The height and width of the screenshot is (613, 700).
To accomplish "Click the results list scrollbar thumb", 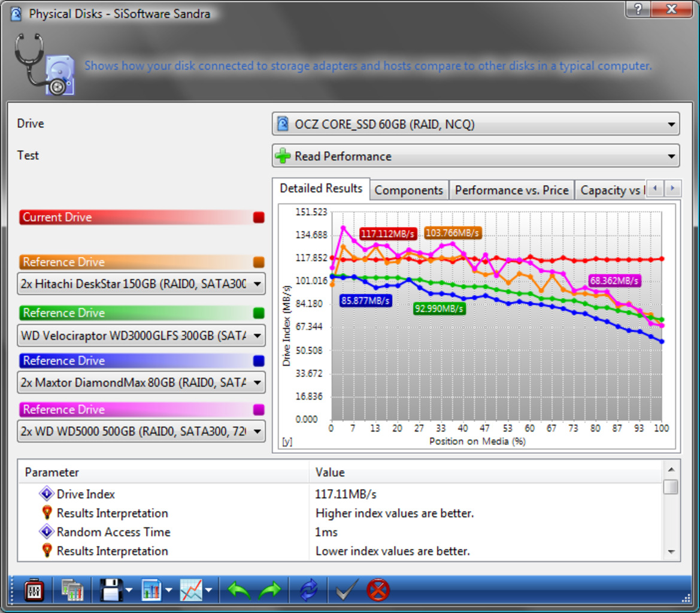I will pyautogui.click(x=671, y=487).
